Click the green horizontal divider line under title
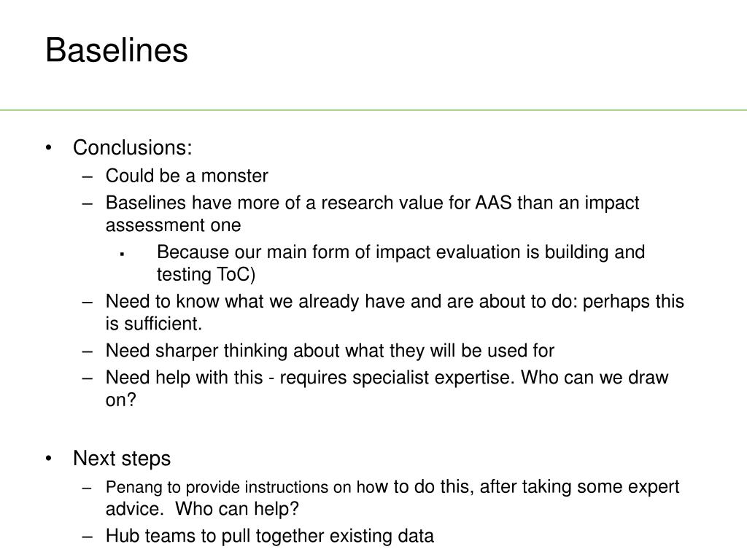Image resolution: width=747 pixels, height=560 pixels. click(x=373, y=111)
